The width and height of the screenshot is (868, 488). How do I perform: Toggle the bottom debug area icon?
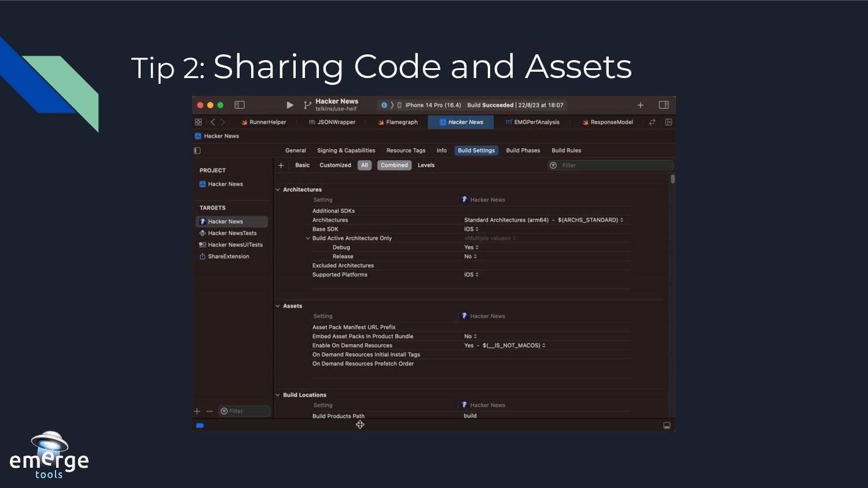pos(667,426)
